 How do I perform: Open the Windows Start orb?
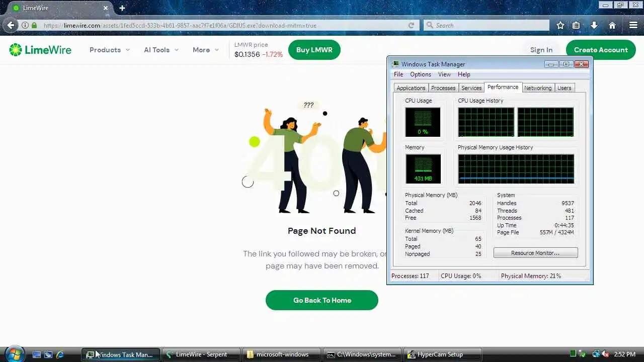(x=14, y=354)
